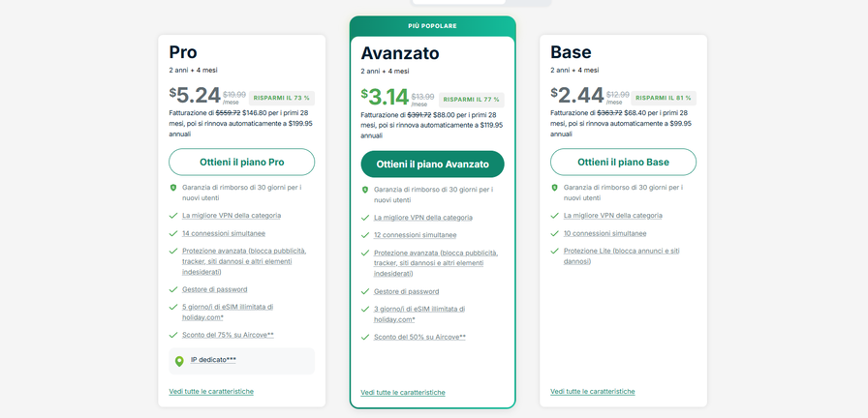This screenshot has height=418, width=868.
Task: Expand Avanzato's Vedi tutte le caratteristiche link
Action: (403, 392)
